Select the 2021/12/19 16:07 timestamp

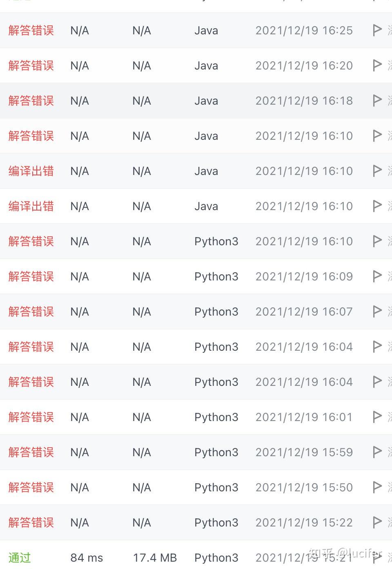[x=304, y=312]
